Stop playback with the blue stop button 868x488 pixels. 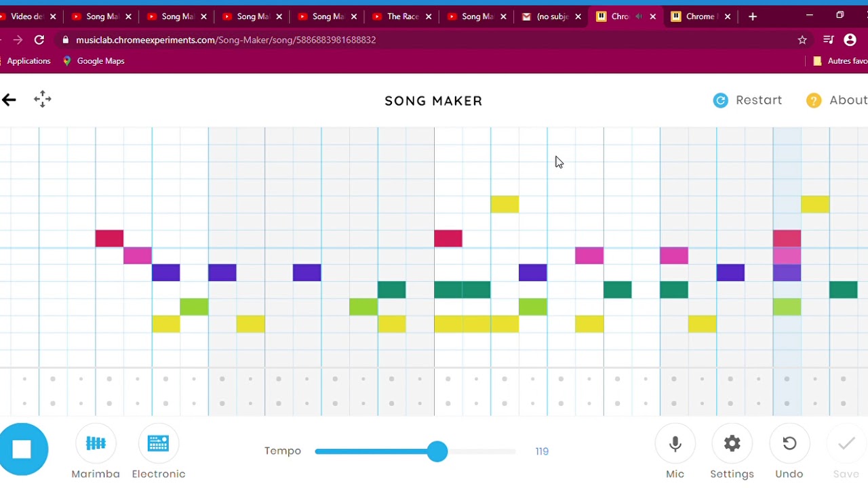click(x=22, y=449)
